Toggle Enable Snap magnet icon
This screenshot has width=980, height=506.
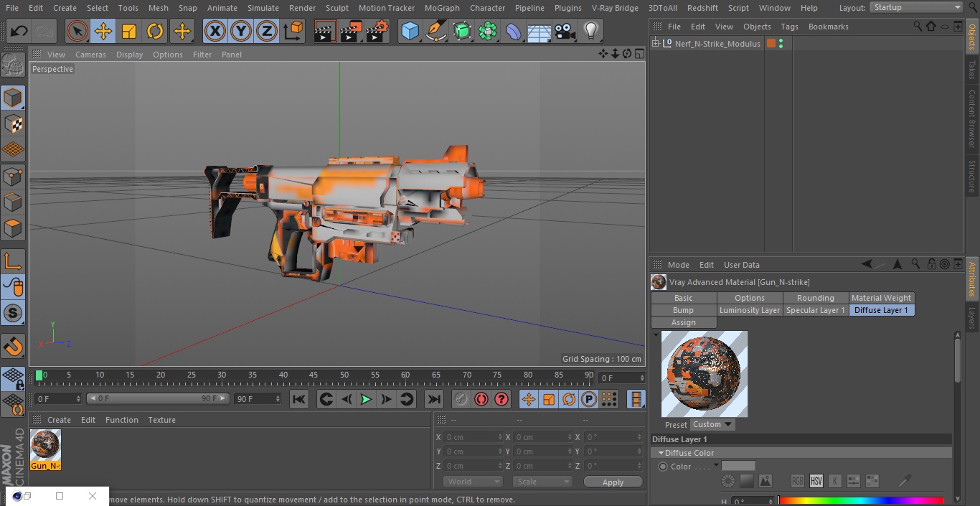pos(13,347)
